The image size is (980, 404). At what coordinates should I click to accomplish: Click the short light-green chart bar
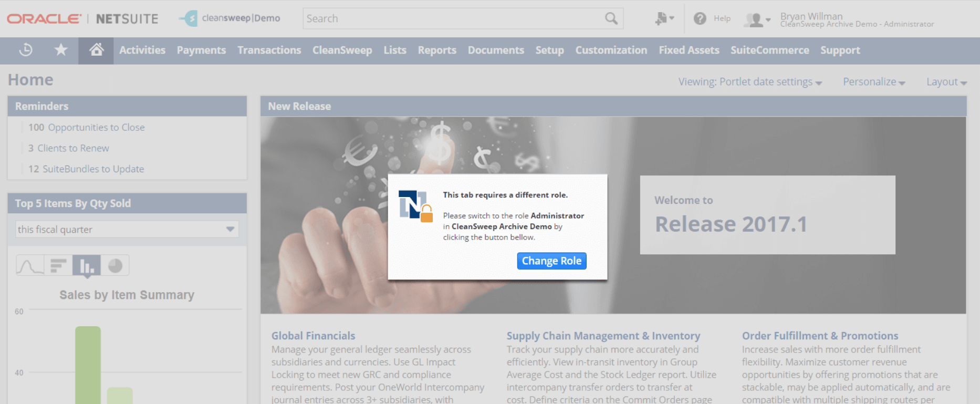[120, 396]
